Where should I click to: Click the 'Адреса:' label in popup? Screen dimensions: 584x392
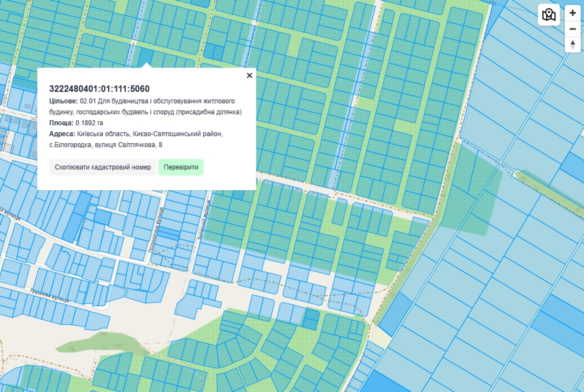pyautogui.click(x=62, y=134)
